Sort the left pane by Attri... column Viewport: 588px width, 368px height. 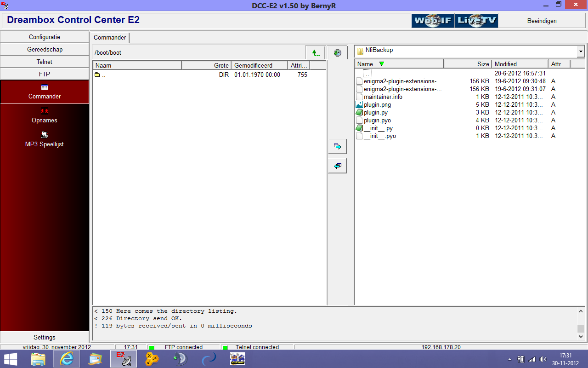point(299,65)
